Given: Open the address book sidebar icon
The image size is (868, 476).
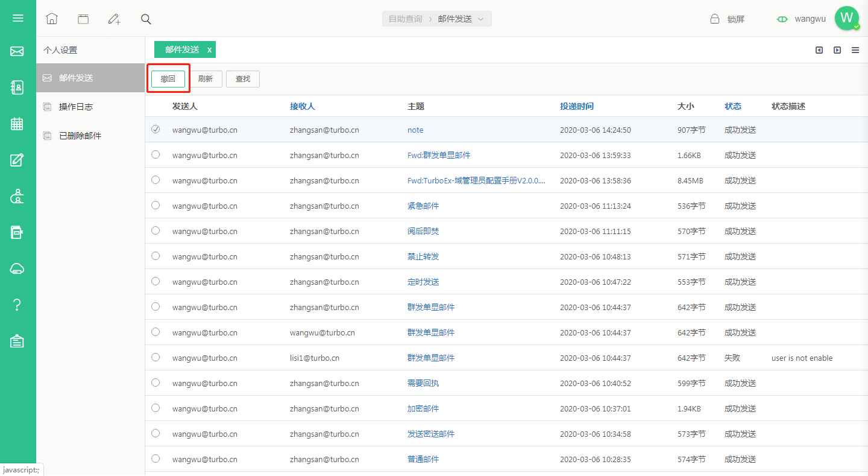Looking at the screenshot, I should pos(17,87).
